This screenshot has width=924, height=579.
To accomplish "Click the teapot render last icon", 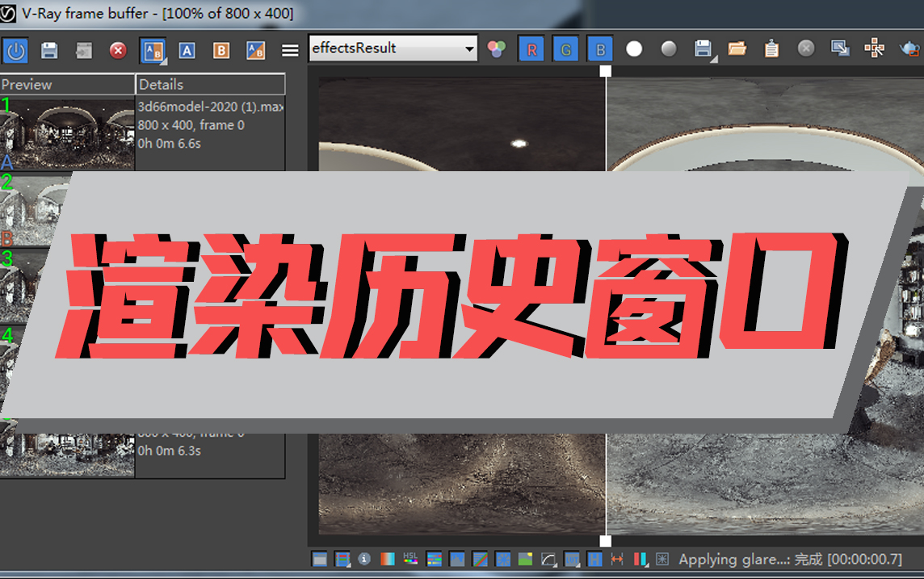I will pos(909,49).
